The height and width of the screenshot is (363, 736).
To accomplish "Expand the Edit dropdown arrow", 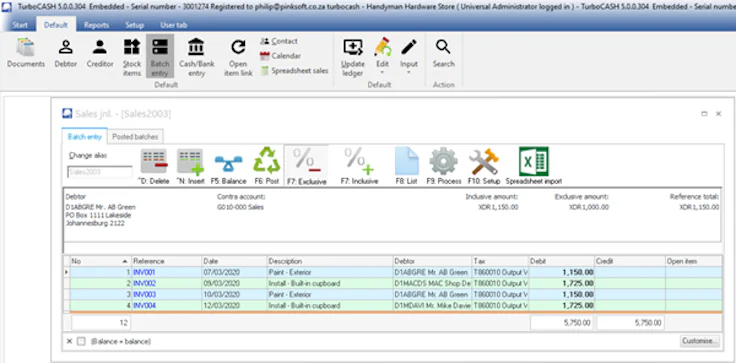I will click(x=382, y=73).
